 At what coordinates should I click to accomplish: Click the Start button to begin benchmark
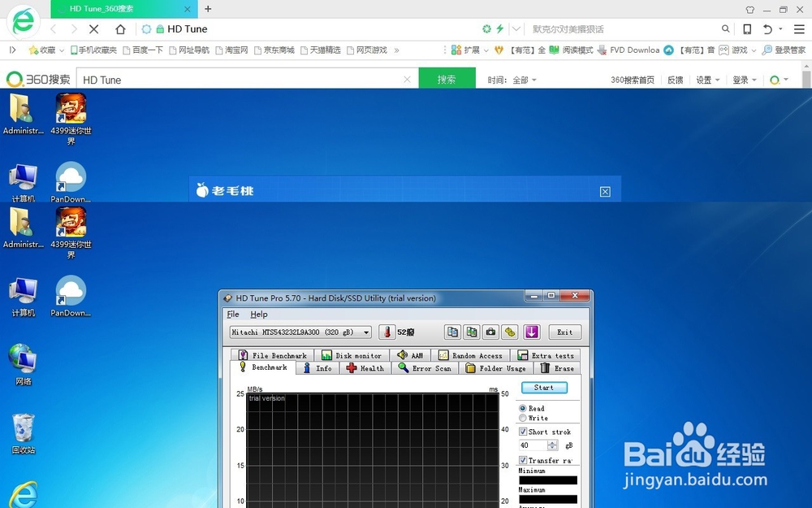tap(545, 388)
